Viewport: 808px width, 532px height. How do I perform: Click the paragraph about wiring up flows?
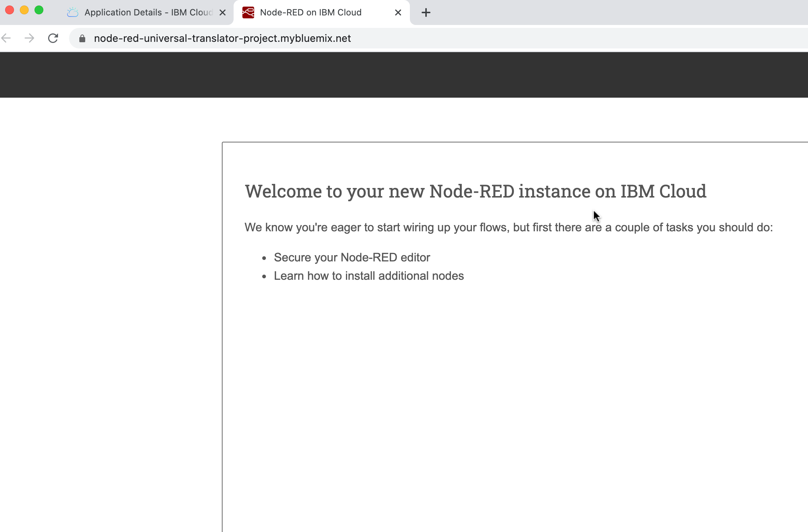508,228
